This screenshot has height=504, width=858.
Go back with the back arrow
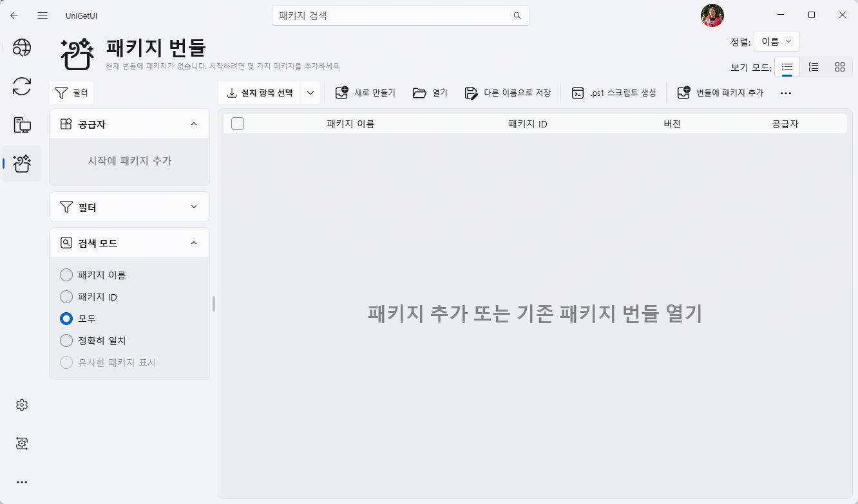[x=14, y=15]
